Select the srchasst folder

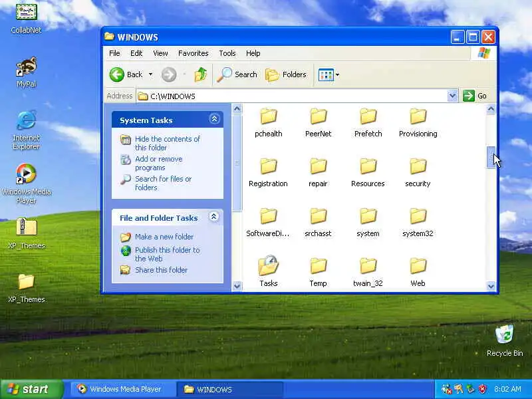319,222
